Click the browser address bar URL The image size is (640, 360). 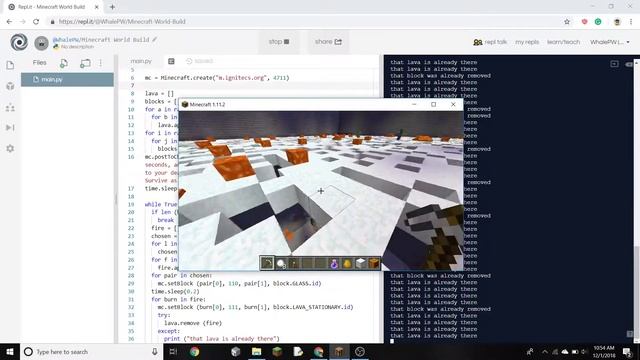(x=122, y=22)
